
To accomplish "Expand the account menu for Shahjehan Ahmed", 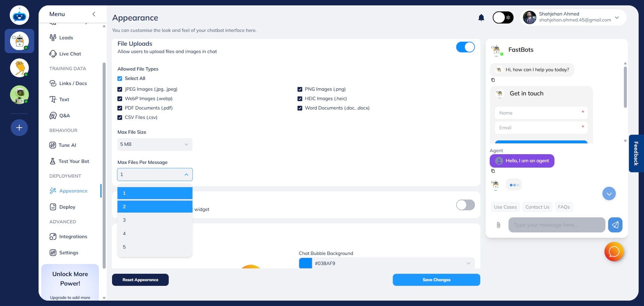I will pyautogui.click(x=617, y=17).
